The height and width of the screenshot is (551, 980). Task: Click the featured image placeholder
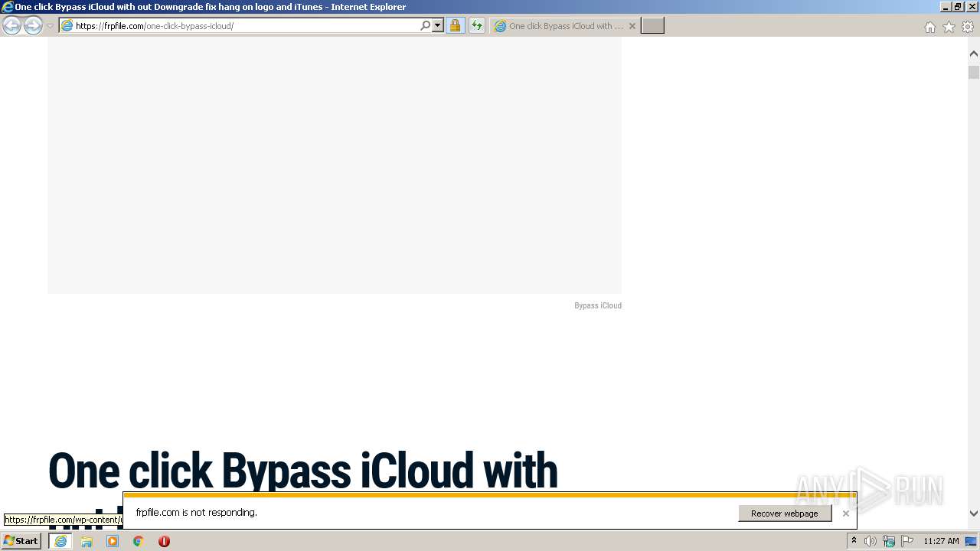tap(335, 165)
